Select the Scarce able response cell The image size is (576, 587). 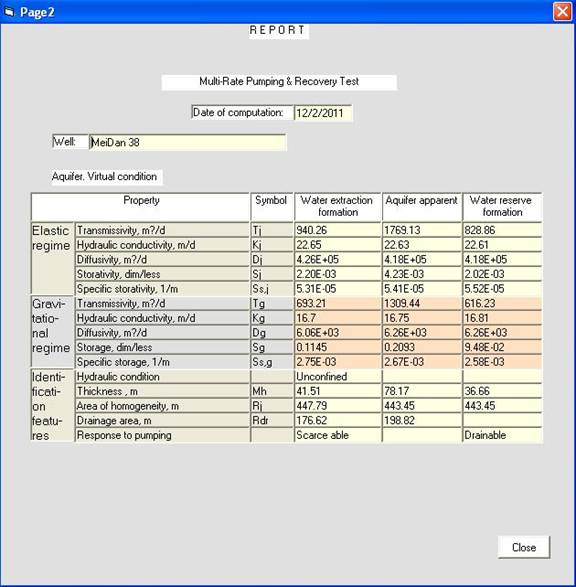(x=338, y=435)
